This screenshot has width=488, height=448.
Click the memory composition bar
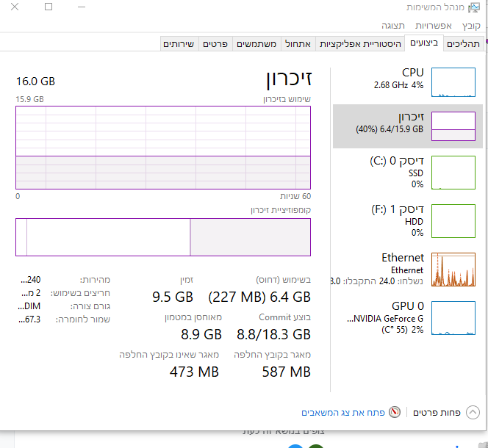click(163, 236)
